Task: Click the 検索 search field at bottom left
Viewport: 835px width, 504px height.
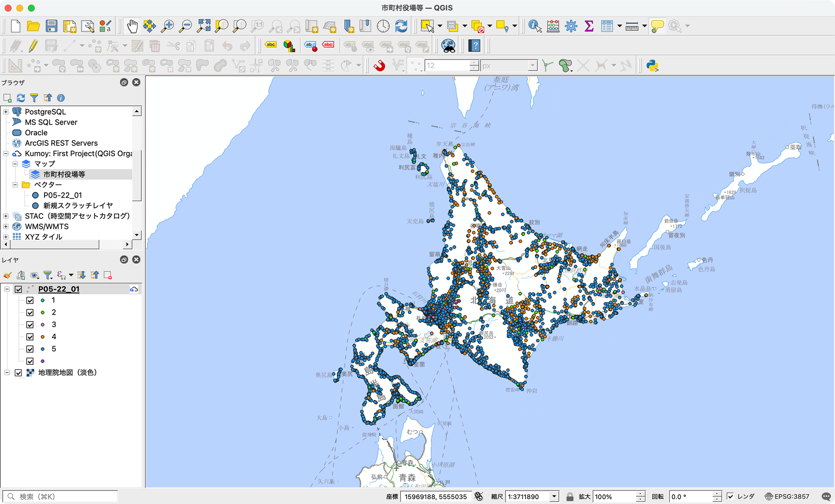Action: 59,496
